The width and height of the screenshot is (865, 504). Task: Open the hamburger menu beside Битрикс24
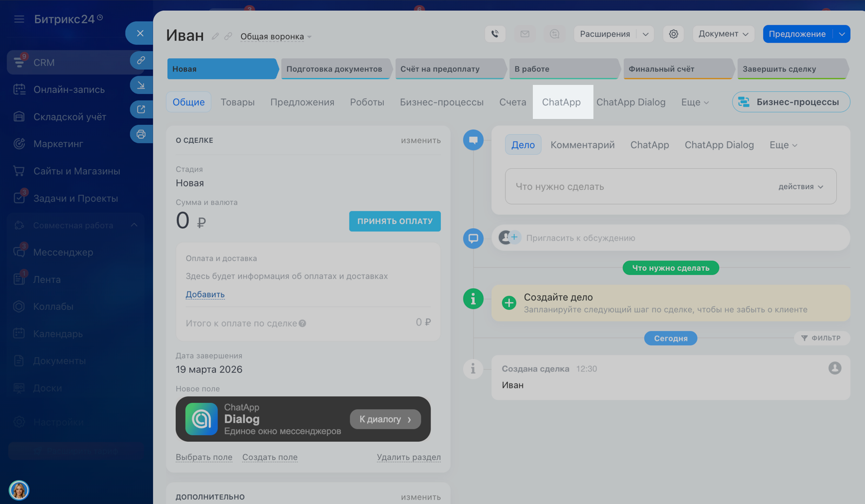pos(19,19)
